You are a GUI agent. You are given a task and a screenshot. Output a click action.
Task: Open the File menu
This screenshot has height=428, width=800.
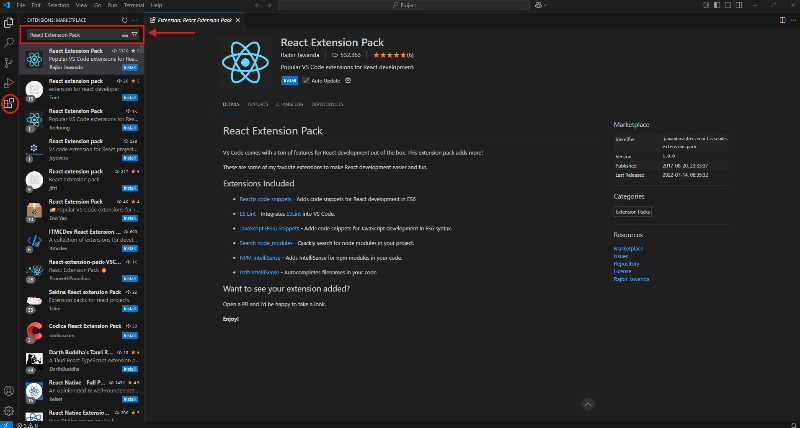click(21, 5)
